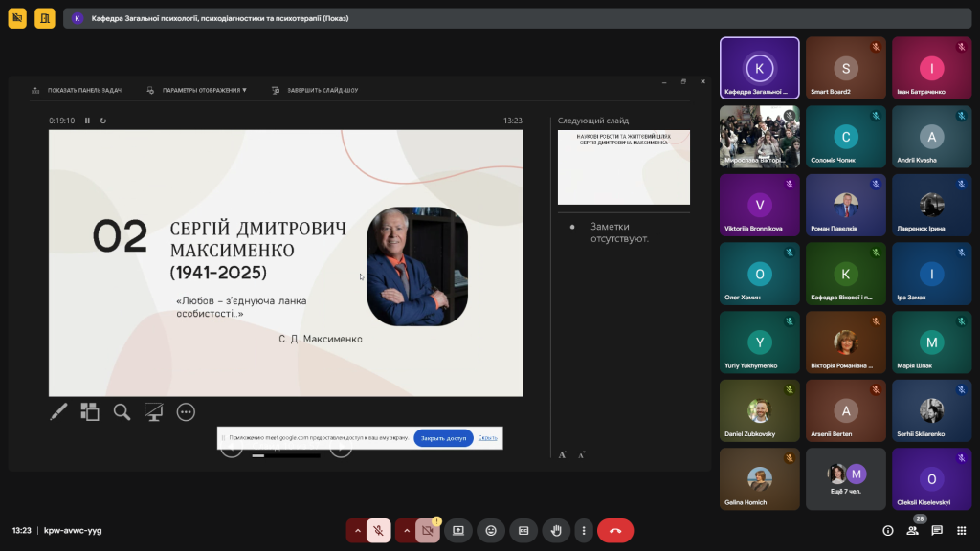Click the Закрыть доступ button
This screenshot has height=551, width=980.
pos(443,438)
